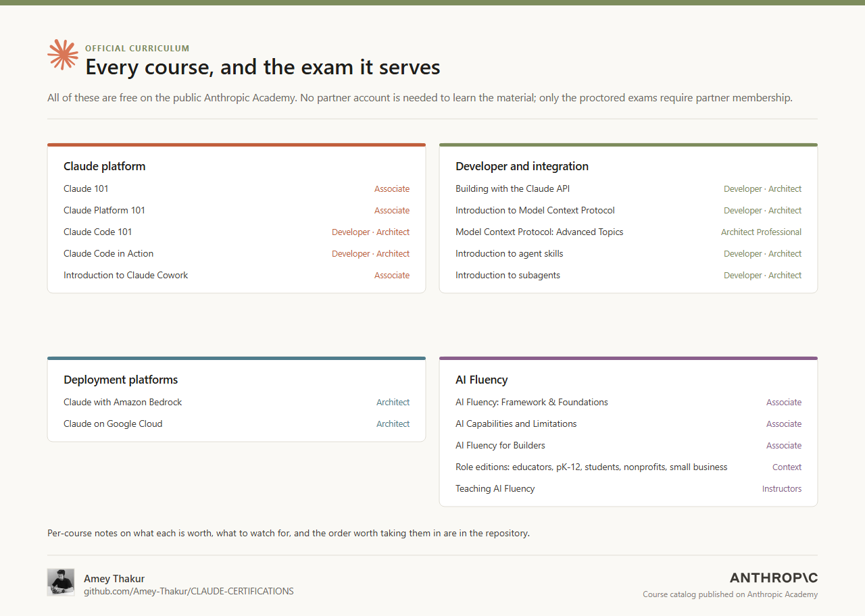Choose "AI Fluency for Builders" course
The height and width of the screenshot is (616, 865).
coord(500,445)
